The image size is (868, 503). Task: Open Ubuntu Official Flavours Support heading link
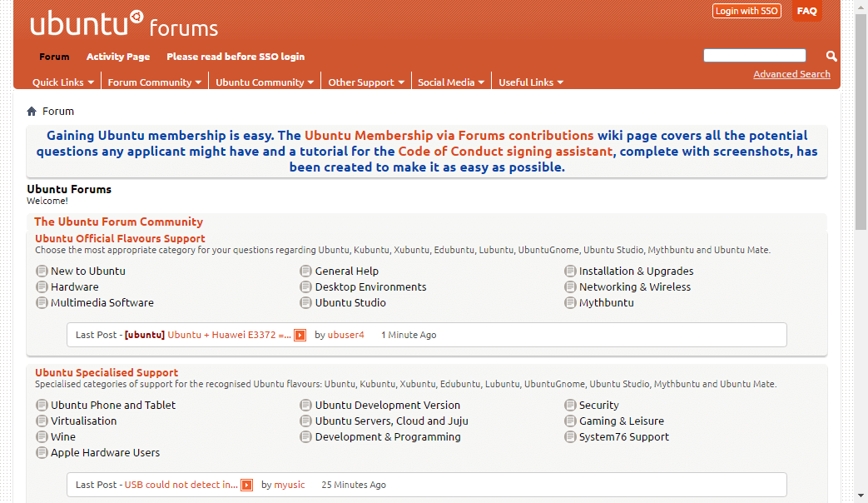tap(120, 239)
